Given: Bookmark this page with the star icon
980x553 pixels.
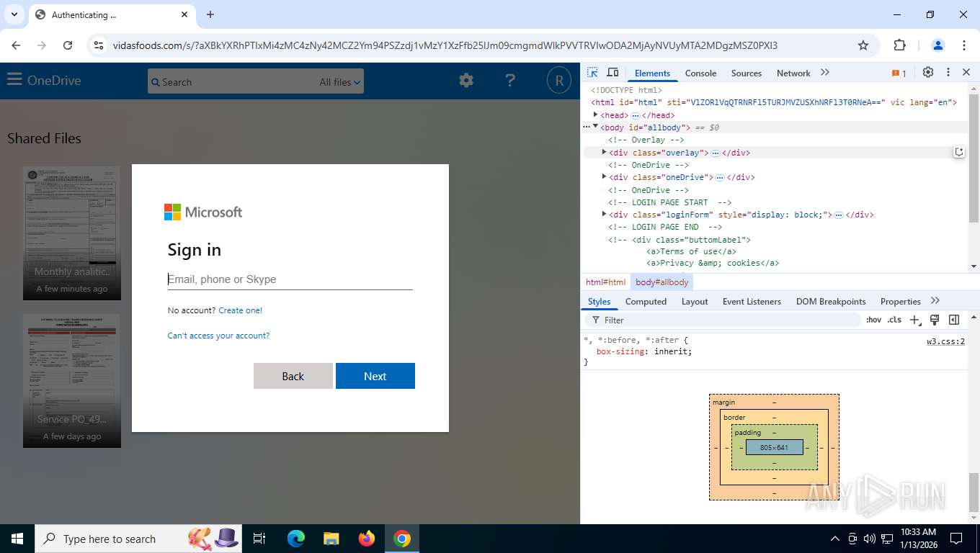Looking at the screenshot, I should pos(863,45).
